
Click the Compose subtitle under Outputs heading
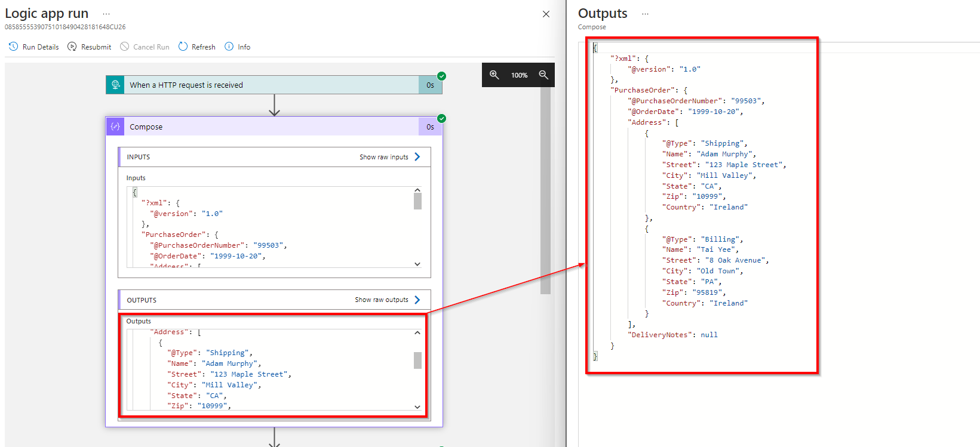point(592,27)
